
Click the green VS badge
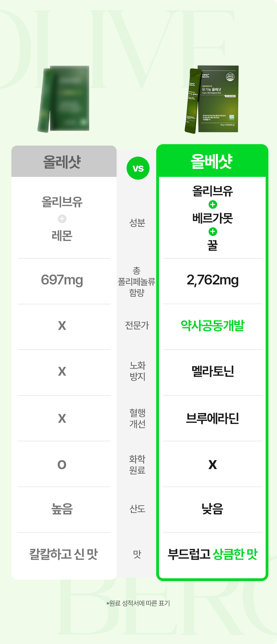pos(138,168)
